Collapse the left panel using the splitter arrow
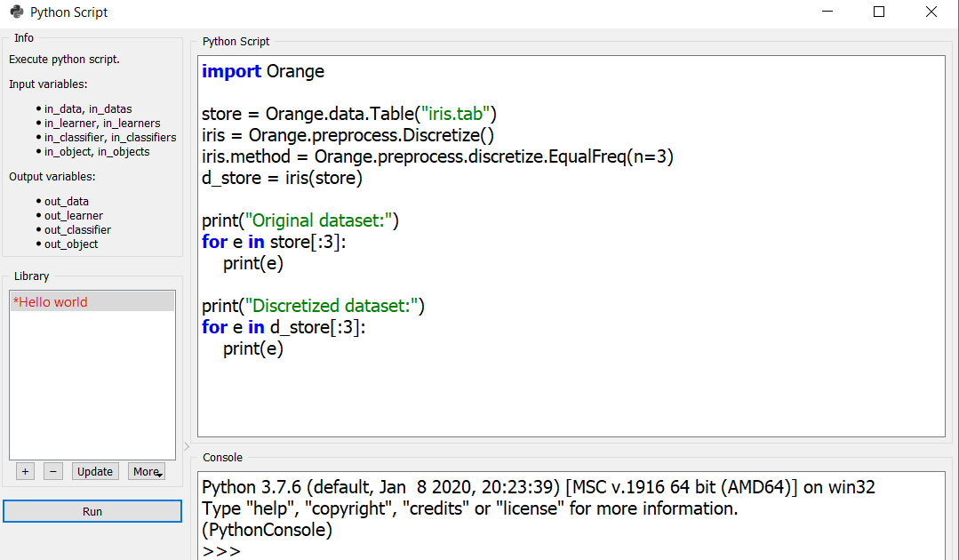Image resolution: width=959 pixels, height=560 pixels. pos(187,445)
